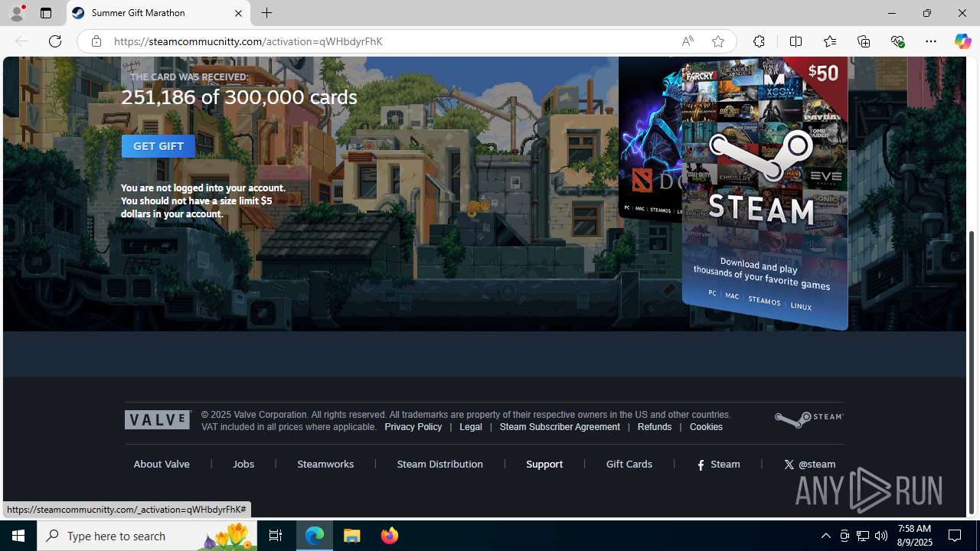
Task: Click the GET GIFT button
Action: 158,146
